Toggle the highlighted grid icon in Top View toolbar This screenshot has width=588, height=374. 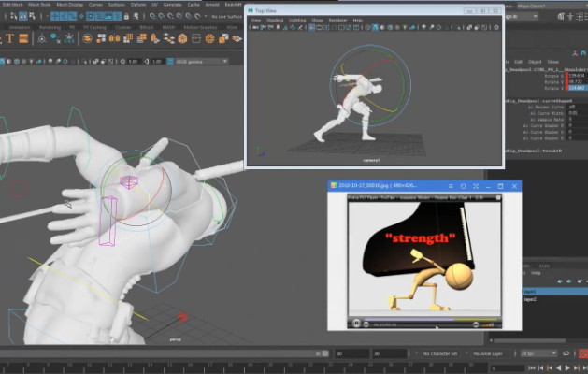pyautogui.click(x=311, y=27)
